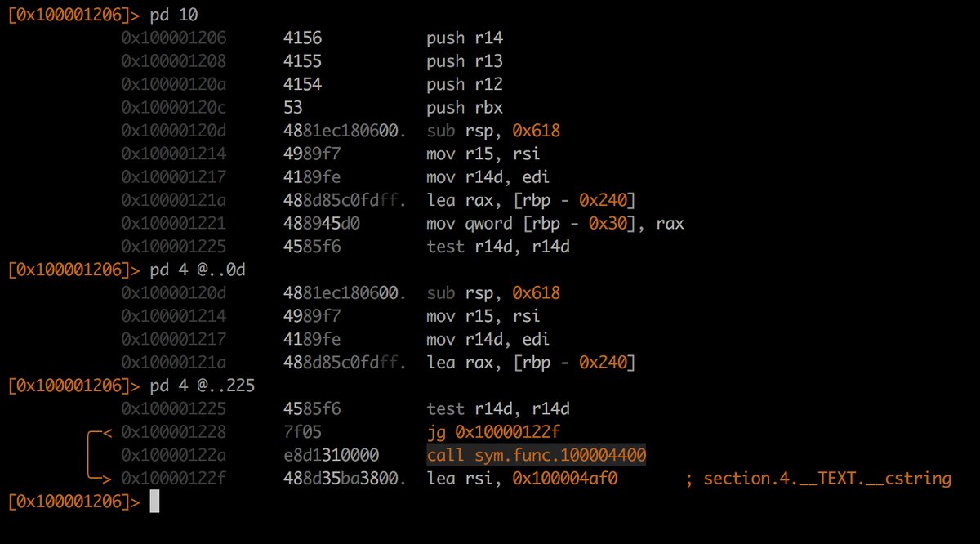The height and width of the screenshot is (544, 980).
Task: Click the push r13 instruction
Action: tap(465, 61)
